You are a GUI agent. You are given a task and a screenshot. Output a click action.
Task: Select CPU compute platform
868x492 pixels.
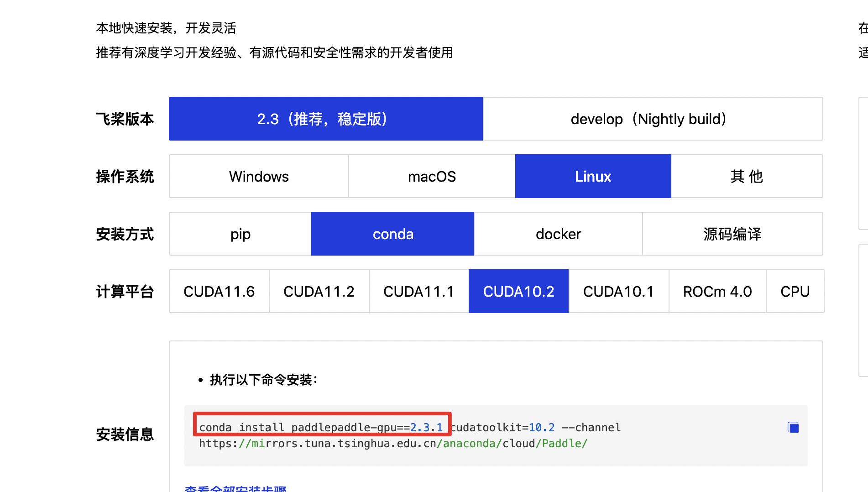click(795, 291)
